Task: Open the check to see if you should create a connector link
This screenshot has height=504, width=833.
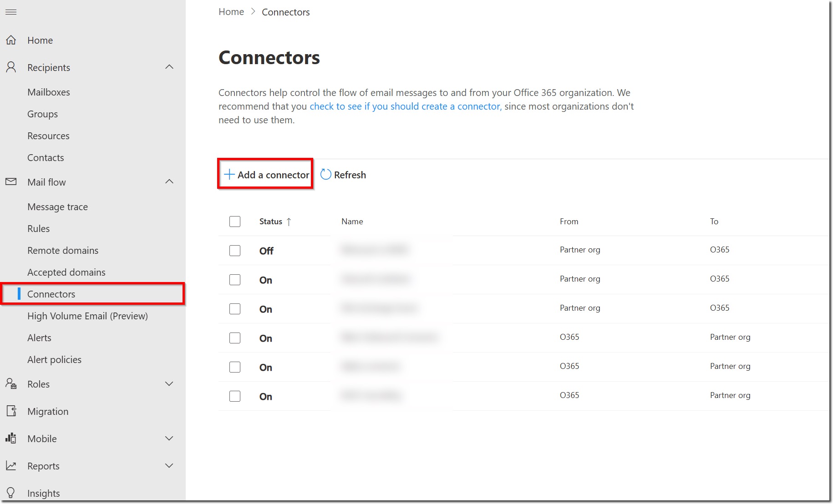Action: [405, 106]
